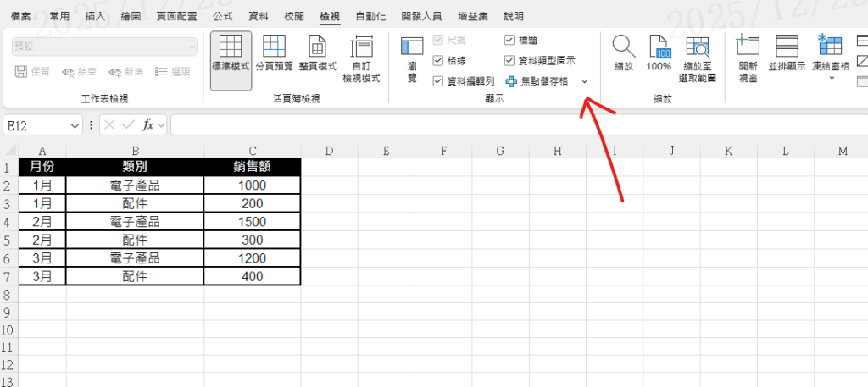This screenshot has width=868, height=387.
Task: Open the Name Box dropdown arrow
Action: pos(75,125)
